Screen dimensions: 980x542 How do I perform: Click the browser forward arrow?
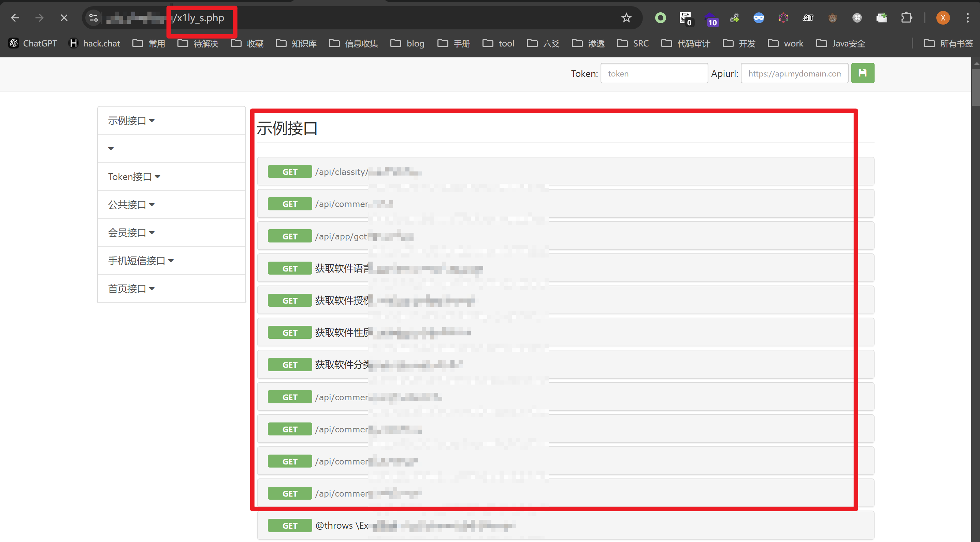tap(40, 18)
